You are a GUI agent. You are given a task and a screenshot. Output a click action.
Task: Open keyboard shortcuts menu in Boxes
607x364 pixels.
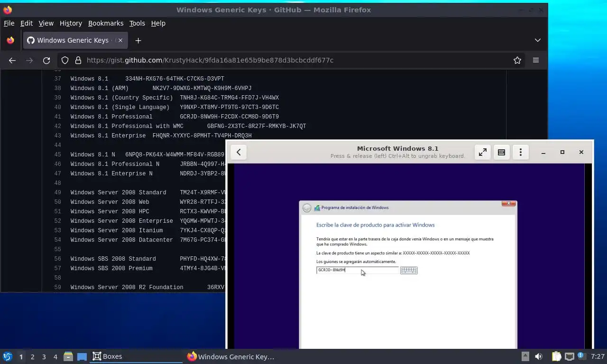tap(501, 152)
